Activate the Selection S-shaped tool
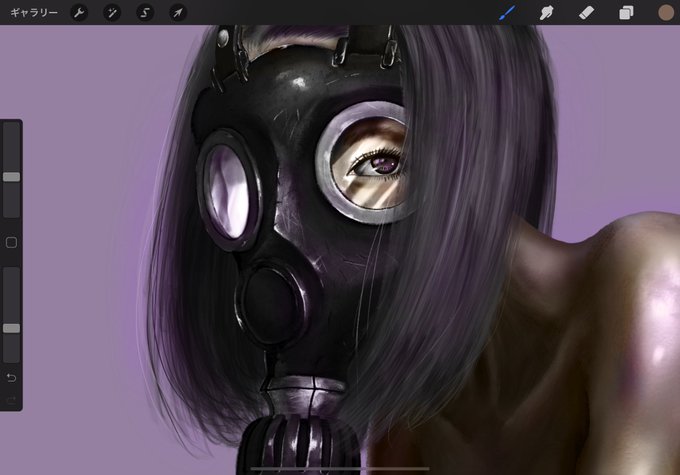Screen dimensions: 680x475 pyautogui.click(x=145, y=13)
